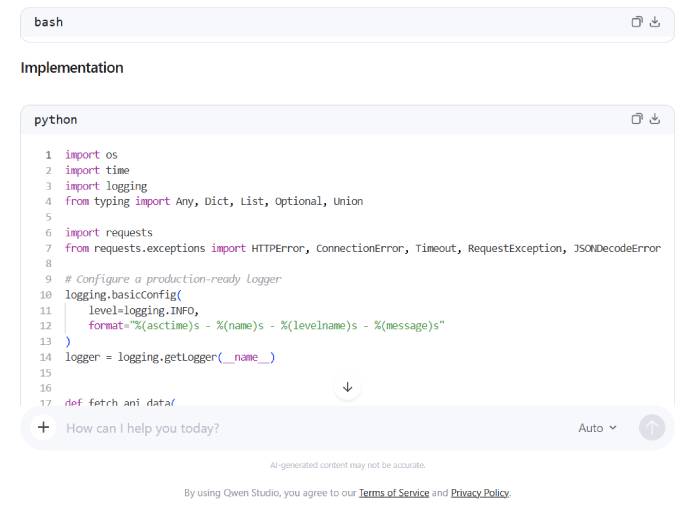Click the comment 'Configure a production-ready logger'

pos(173,279)
